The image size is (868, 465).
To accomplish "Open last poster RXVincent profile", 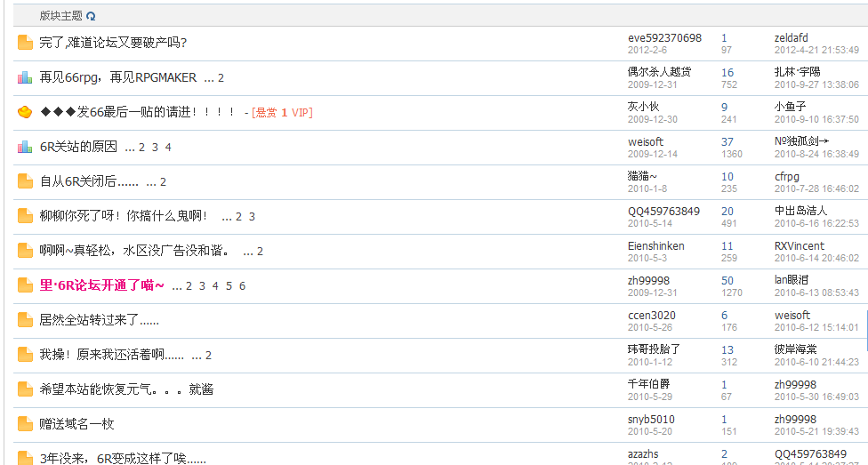I will point(800,246).
